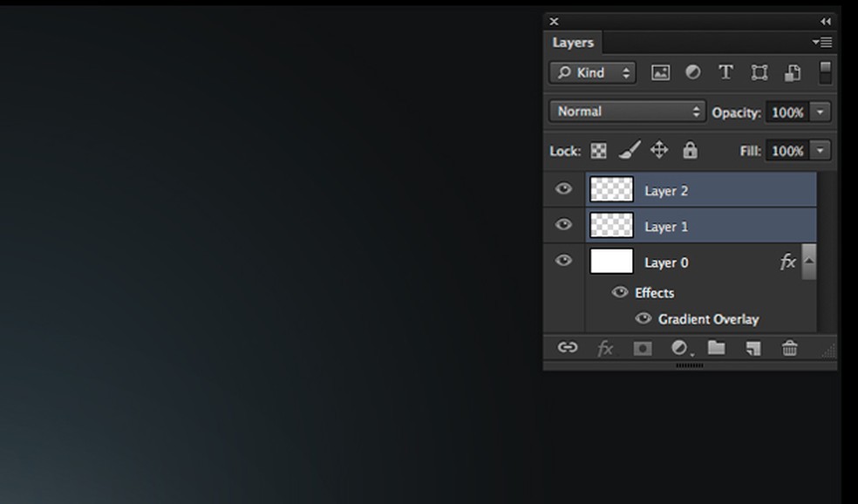Create a new layer icon
858x504 pixels.
pyautogui.click(x=753, y=348)
